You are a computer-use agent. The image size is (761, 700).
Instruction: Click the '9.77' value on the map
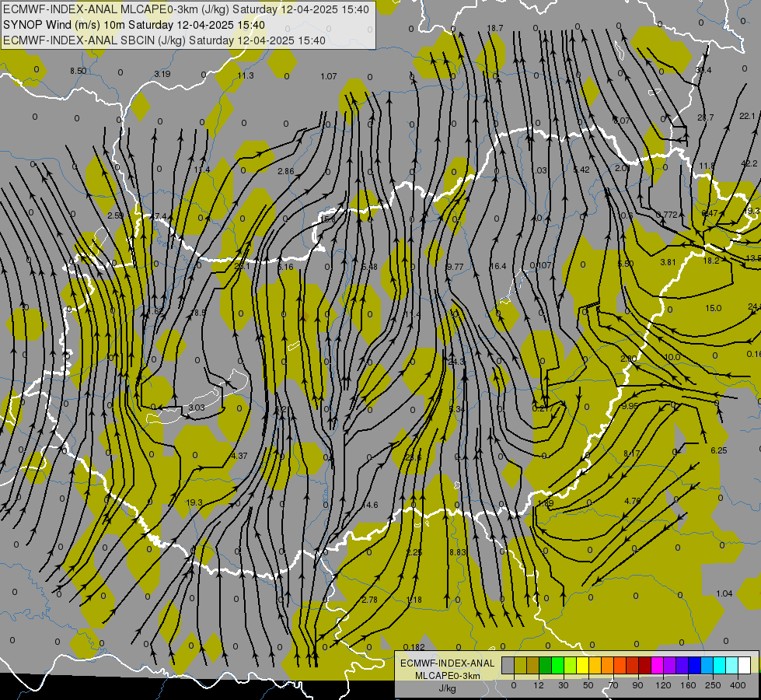(455, 267)
